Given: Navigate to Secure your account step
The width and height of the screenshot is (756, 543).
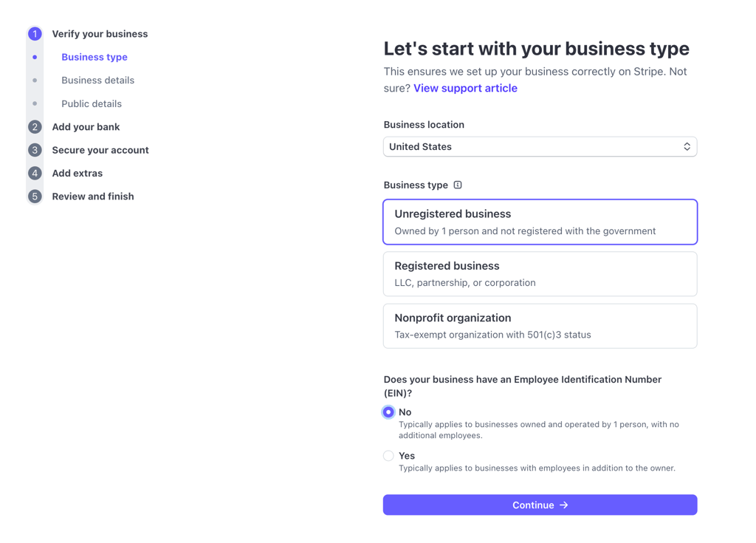Looking at the screenshot, I should pos(100,150).
